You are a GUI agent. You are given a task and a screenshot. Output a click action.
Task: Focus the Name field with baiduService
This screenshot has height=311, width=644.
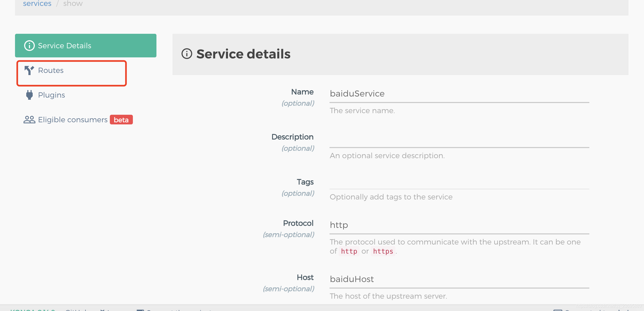point(459,94)
